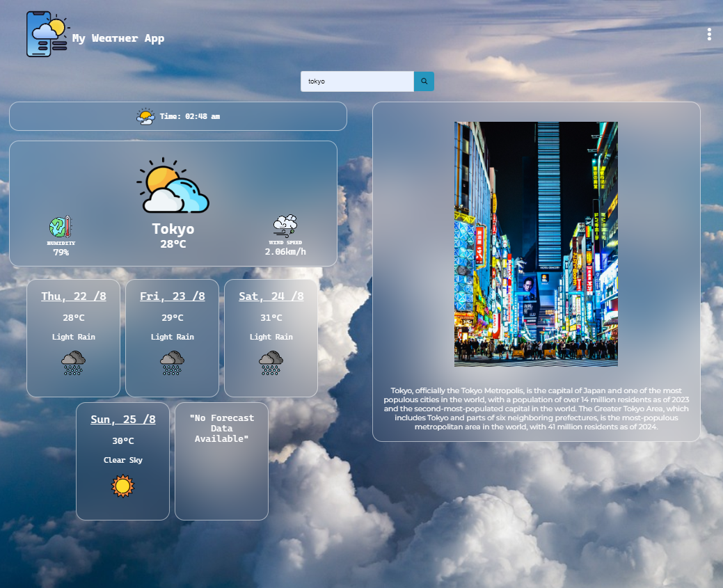Click the 28°C temperature in Thursday's card
The image size is (723, 588).
(74, 318)
